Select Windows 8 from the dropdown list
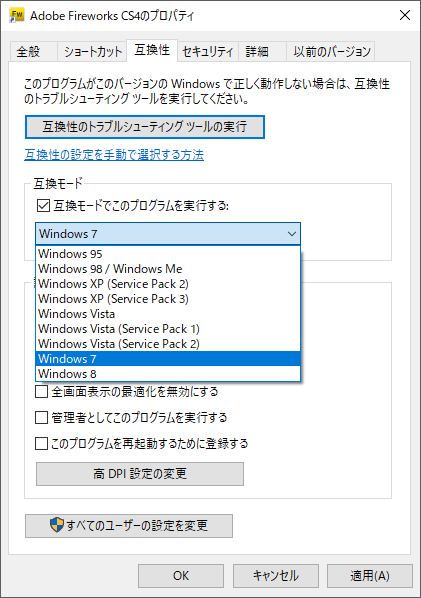 (168, 374)
